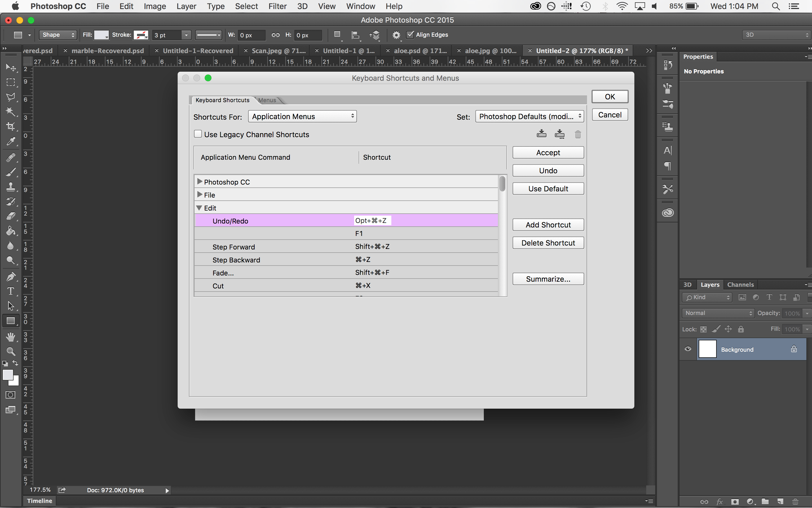Screen dimensions: 812x508
Task: Expand the File command group
Action: click(200, 194)
